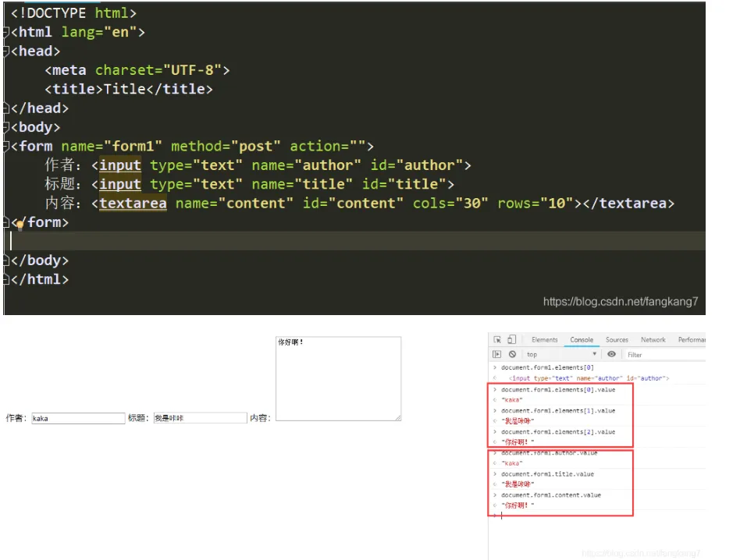Viewport: 740px width, 560px height.
Task: Click the cols="30" attribute in the textarea tag
Action: point(450,203)
